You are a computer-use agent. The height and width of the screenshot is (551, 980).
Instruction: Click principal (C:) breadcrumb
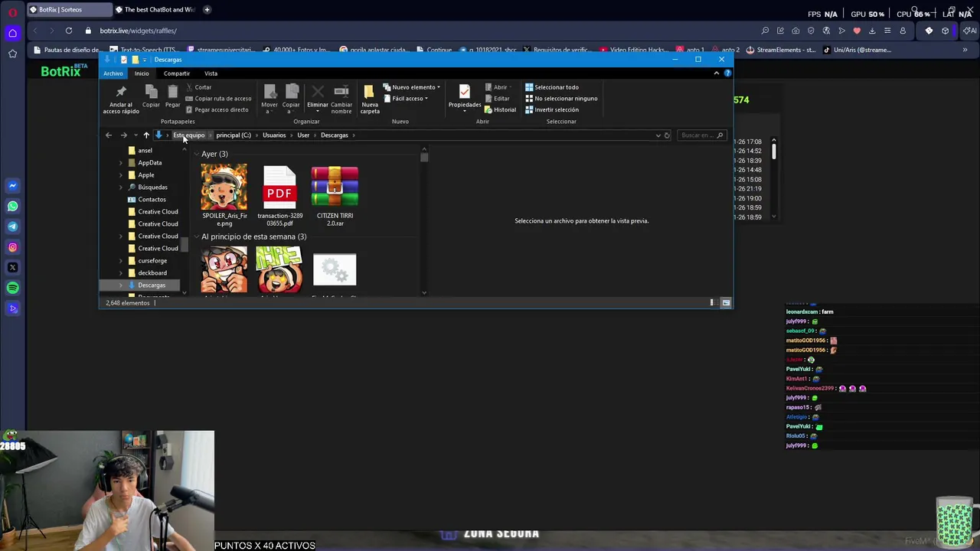click(x=234, y=135)
